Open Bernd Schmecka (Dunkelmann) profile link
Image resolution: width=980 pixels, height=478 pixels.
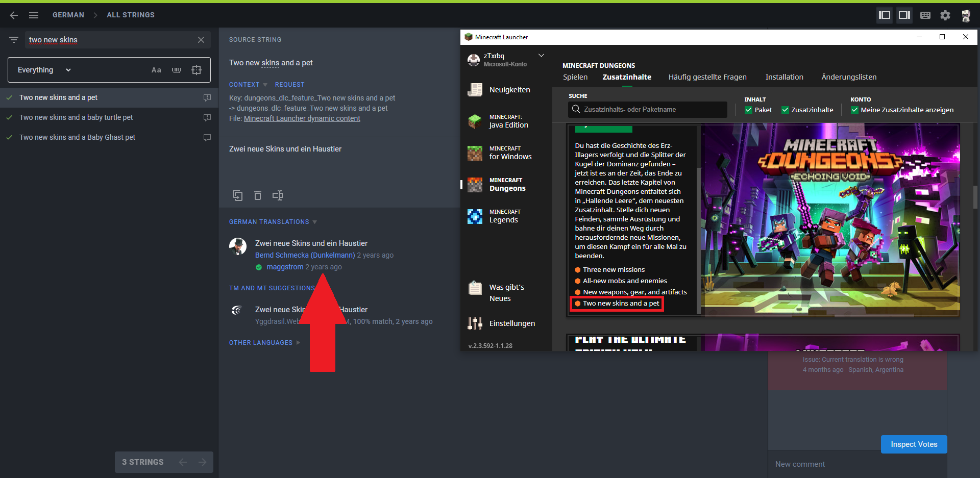305,255
